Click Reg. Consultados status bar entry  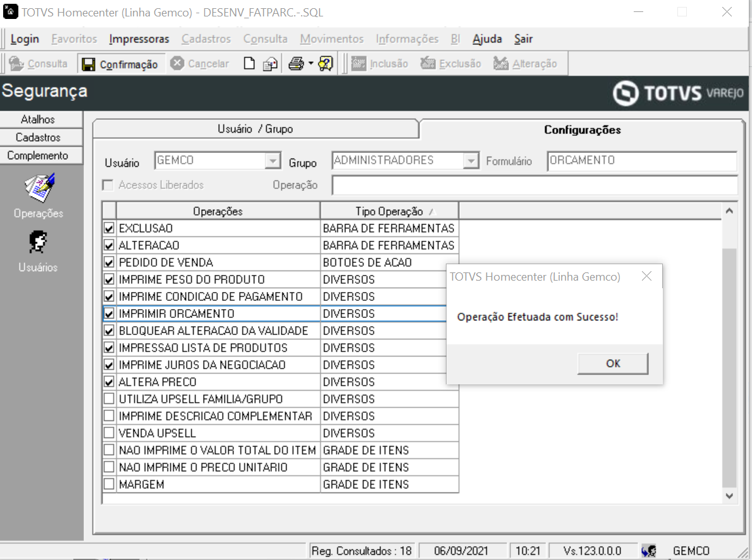[362, 551]
